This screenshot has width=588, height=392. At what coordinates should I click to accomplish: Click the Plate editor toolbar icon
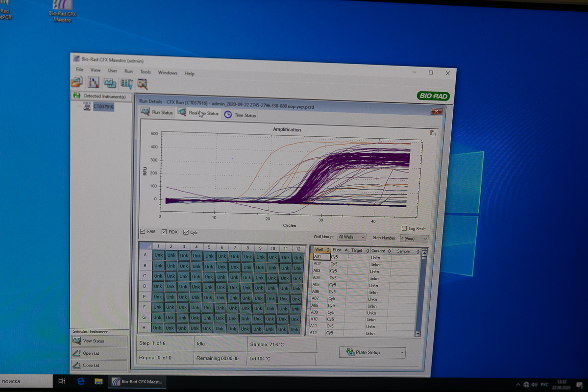click(110, 83)
